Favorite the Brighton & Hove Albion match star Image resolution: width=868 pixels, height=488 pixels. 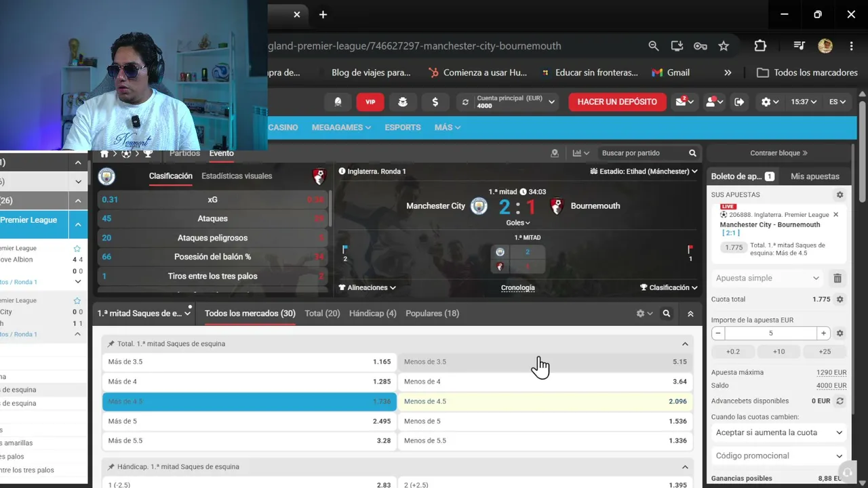77,248
